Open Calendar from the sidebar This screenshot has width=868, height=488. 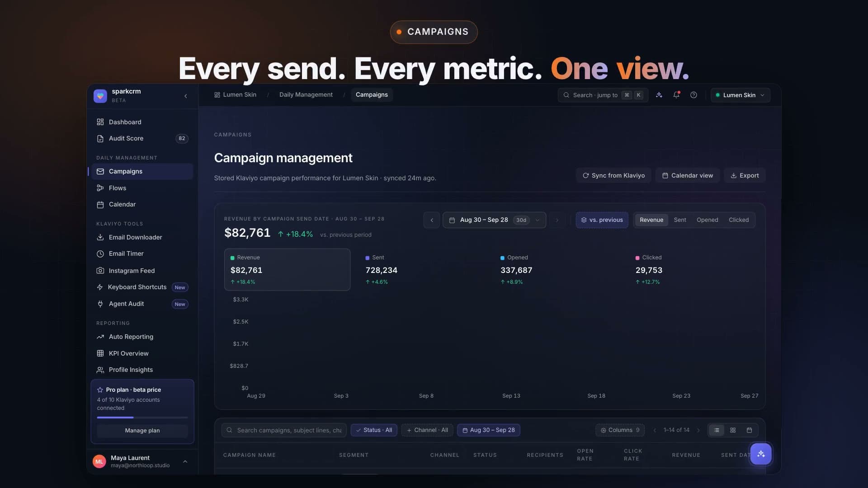(142, 204)
